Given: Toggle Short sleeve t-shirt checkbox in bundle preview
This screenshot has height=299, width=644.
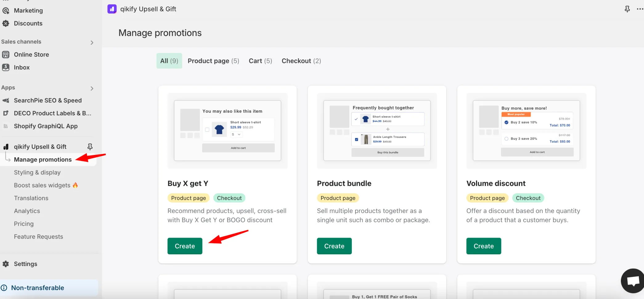Looking at the screenshot, I should pos(356,119).
